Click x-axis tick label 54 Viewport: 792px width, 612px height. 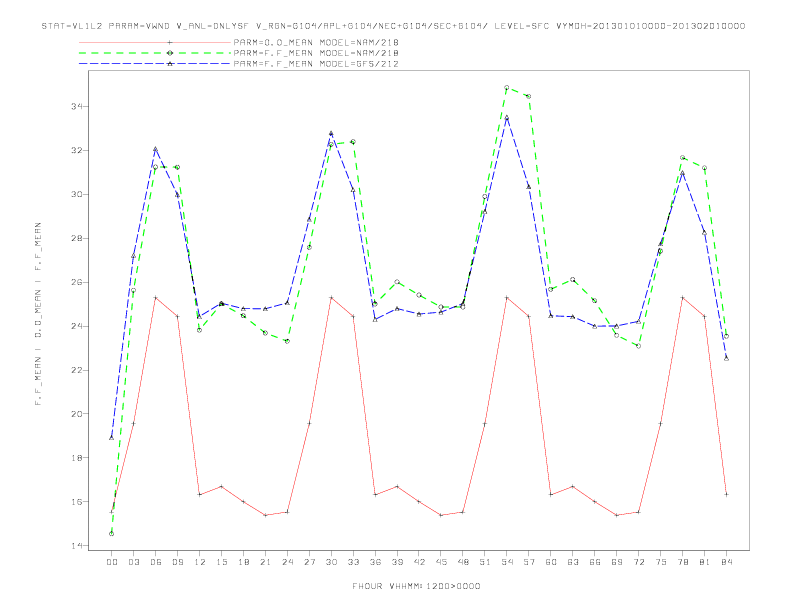click(x=507, y=562)
